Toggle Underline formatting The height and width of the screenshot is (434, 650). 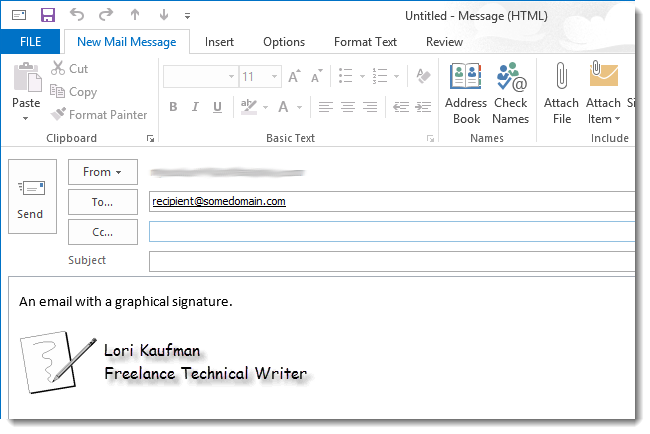[217, 107]
